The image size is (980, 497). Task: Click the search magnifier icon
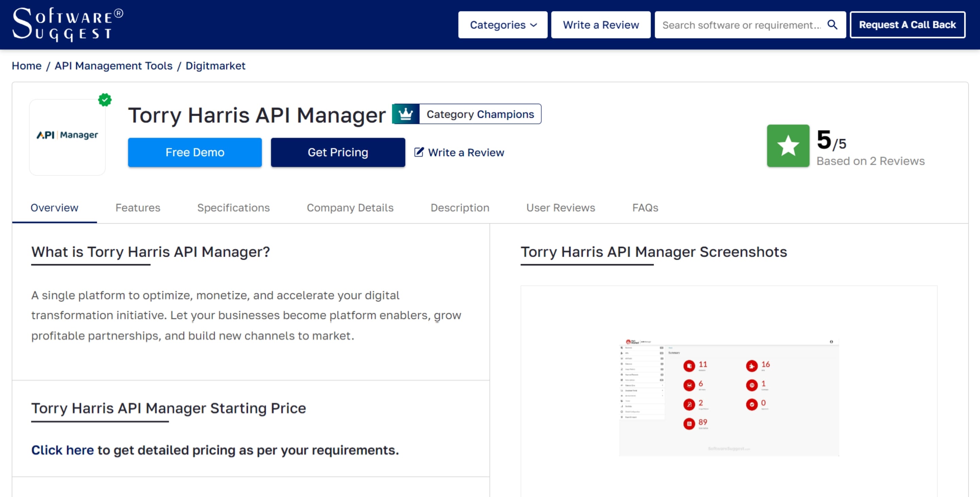click(832, 25)
